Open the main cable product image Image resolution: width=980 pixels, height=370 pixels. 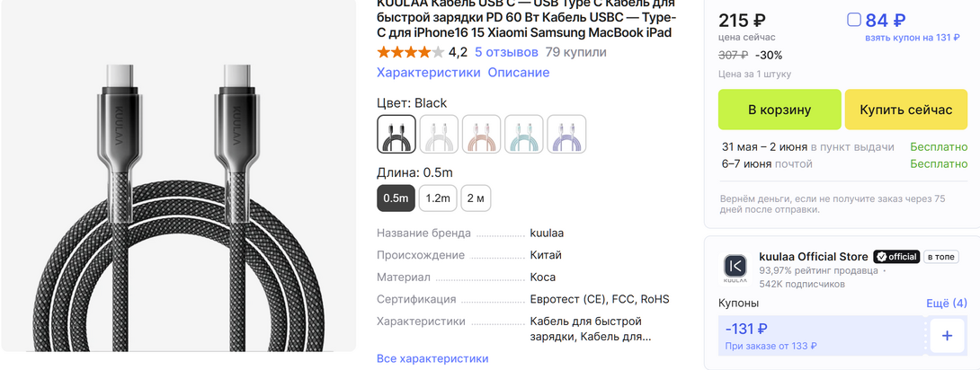click(178, 180)
